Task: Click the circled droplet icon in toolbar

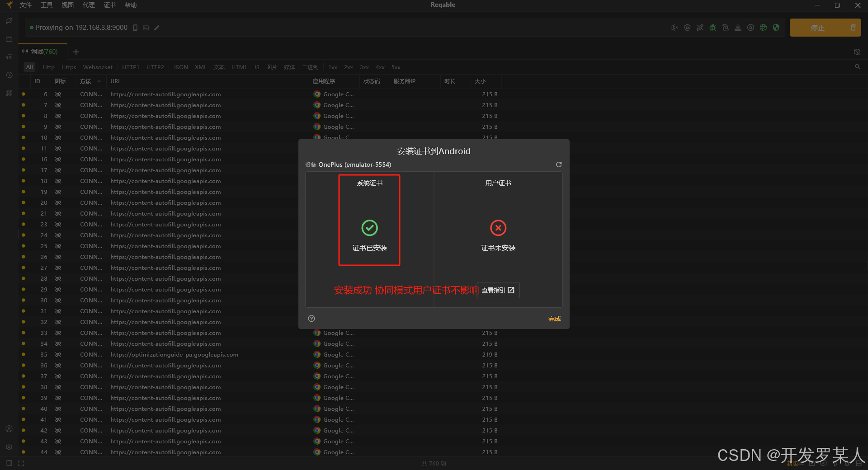Action: [x=750, y=28]
